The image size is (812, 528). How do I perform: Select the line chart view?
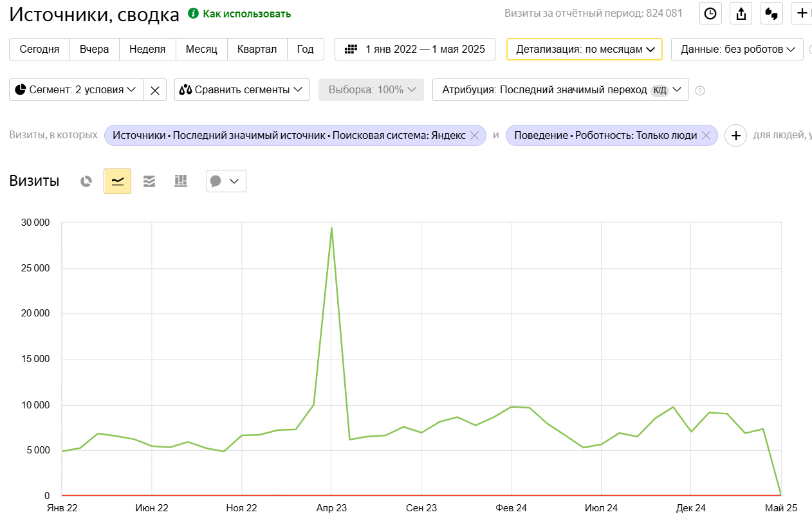[x=117, y=181]
